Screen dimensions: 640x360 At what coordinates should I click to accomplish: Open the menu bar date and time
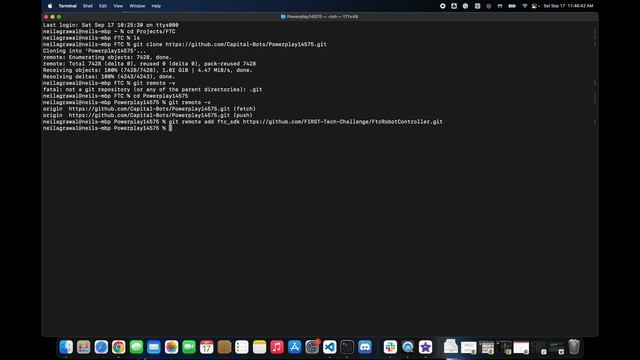pos(568,6)
